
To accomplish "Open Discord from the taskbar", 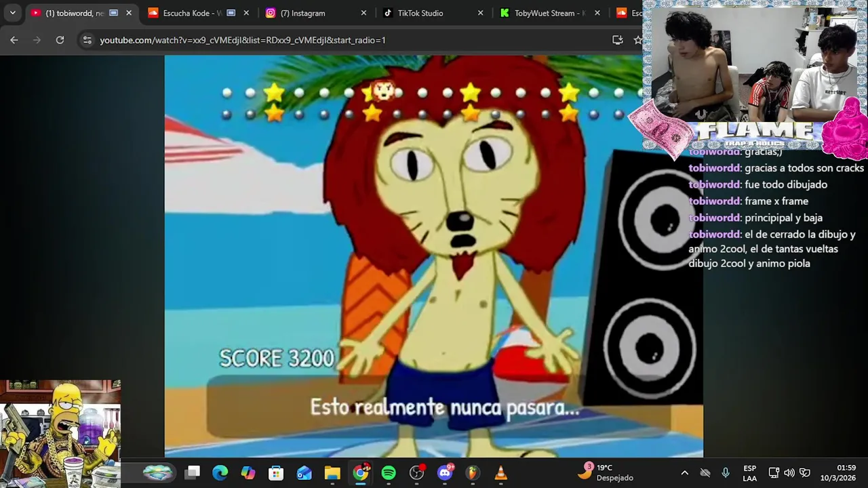I will coord(446,472).
